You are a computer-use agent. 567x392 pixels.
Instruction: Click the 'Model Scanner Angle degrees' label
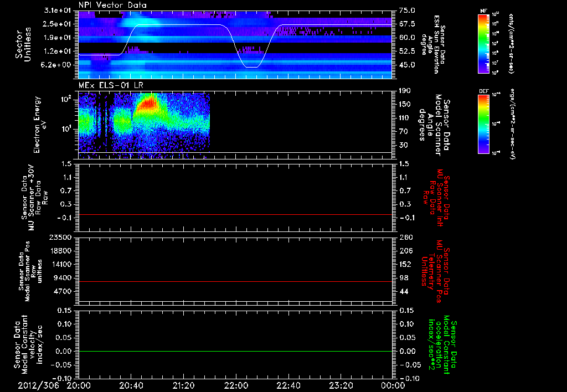point(434,125)
